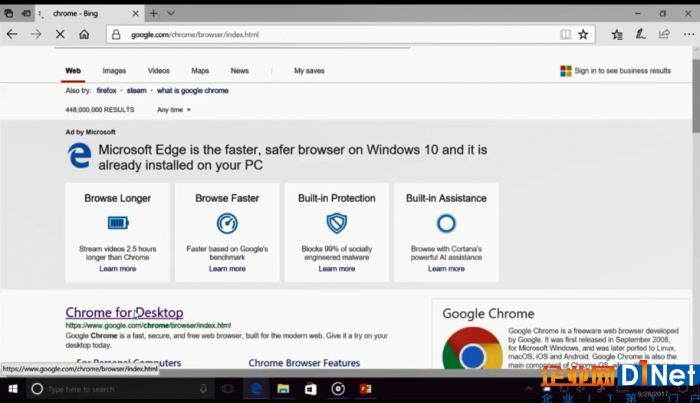Open the Chrome for Desktop result
Image resolution: width=700 pixels, height=403 pixels.
tap(125, 312)
